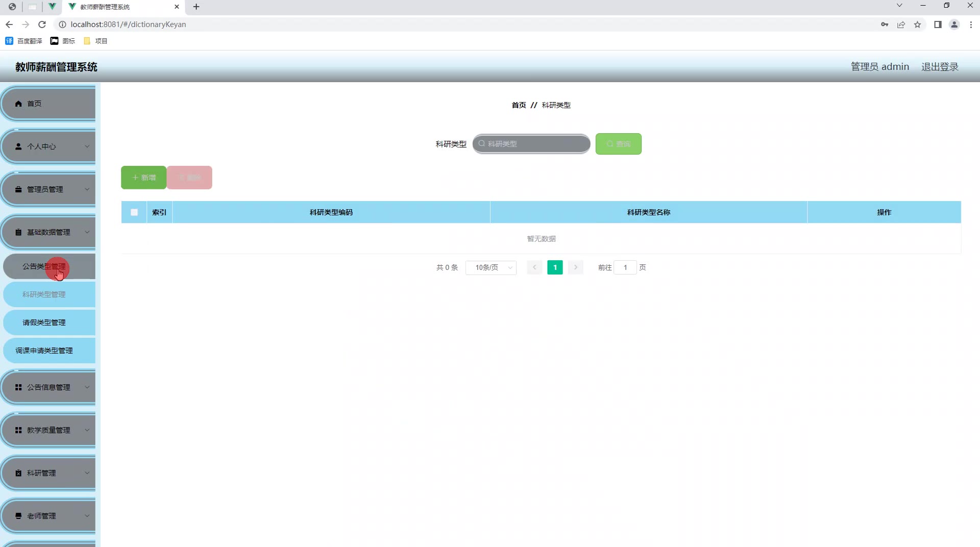The image size is (980, 547).
Task: Click 退出登录 to log out
Action: (940, 67)
